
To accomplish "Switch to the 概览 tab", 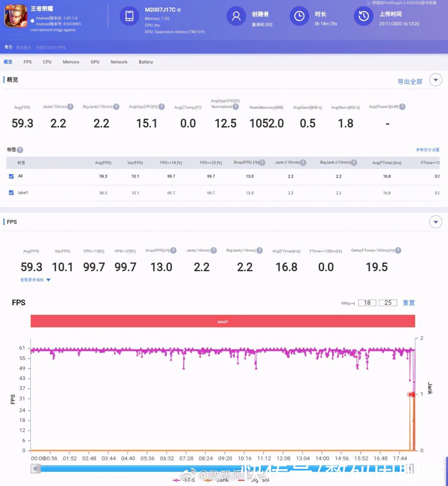I will [8, 62].
